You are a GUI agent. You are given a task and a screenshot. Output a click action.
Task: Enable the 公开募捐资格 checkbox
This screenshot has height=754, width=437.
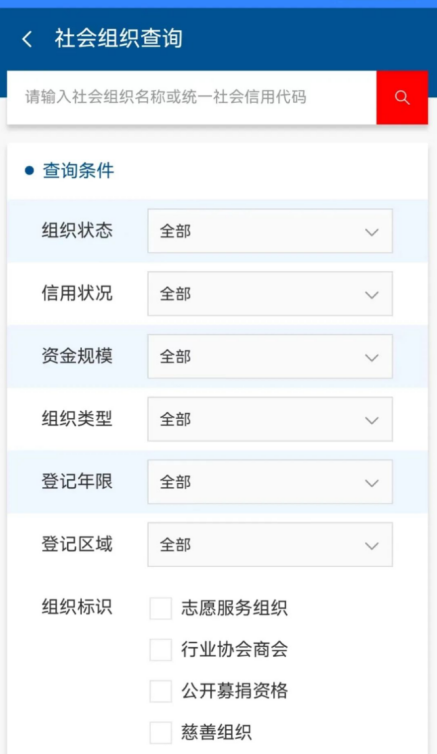click(x=161, y=691)
